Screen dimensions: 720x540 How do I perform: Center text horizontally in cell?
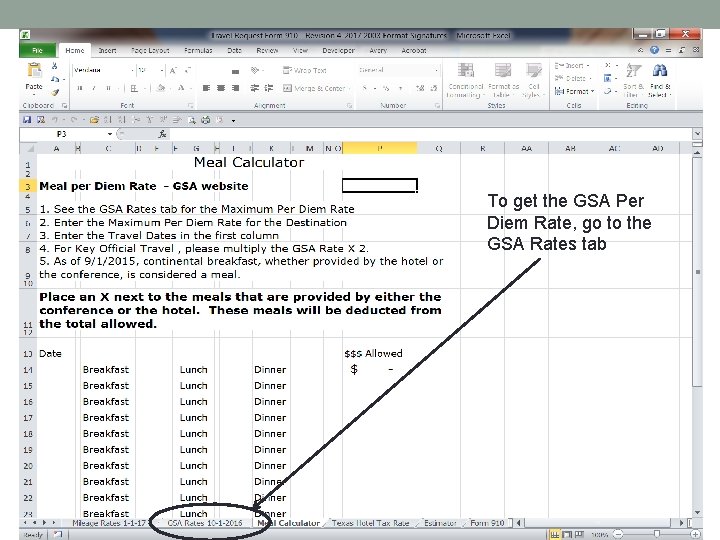[221, 88]
